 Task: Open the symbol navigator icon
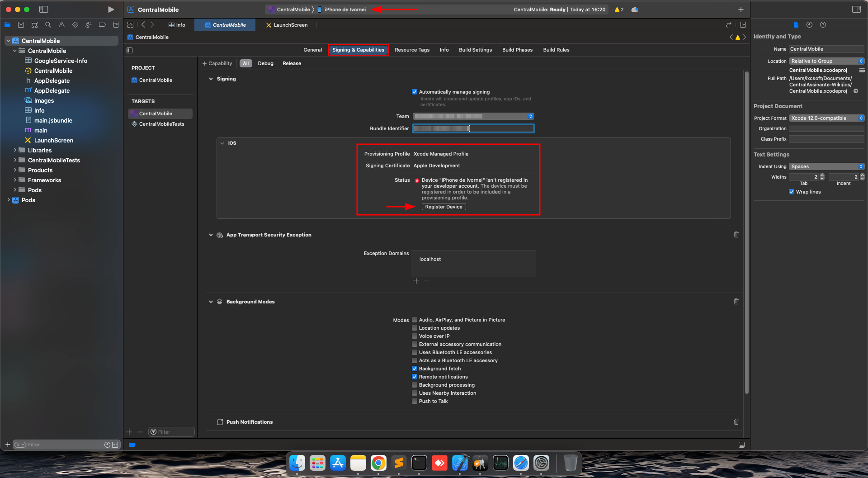34,25
